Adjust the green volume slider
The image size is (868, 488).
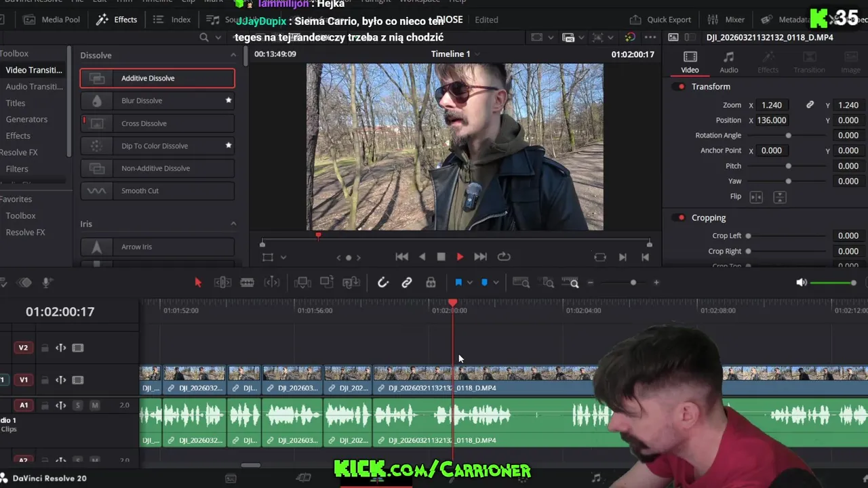tap(833, 283)
